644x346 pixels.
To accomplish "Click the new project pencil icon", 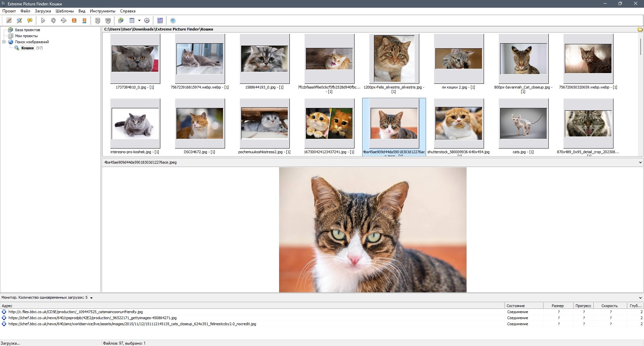I will [x=9, y=20].
